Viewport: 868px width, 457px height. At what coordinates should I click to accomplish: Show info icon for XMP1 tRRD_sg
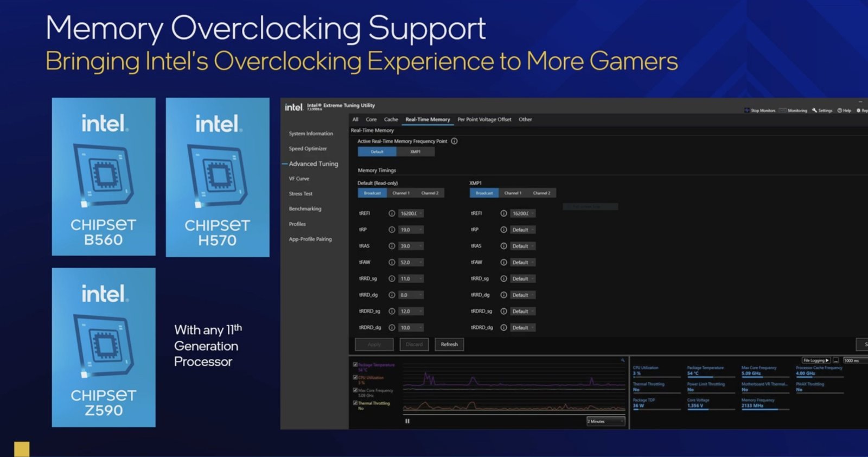(x=503, y=278)
